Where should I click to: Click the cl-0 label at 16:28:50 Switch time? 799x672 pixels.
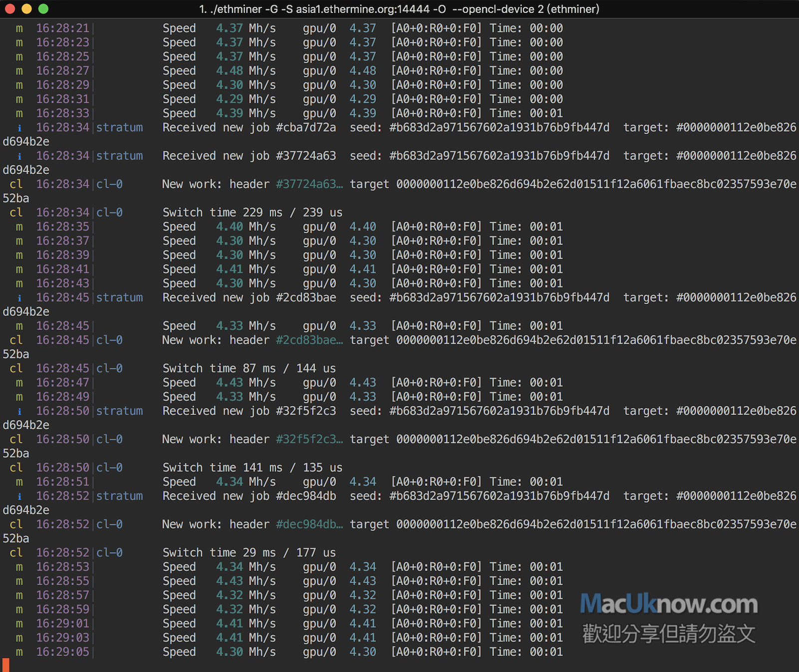tap(109, 468)
